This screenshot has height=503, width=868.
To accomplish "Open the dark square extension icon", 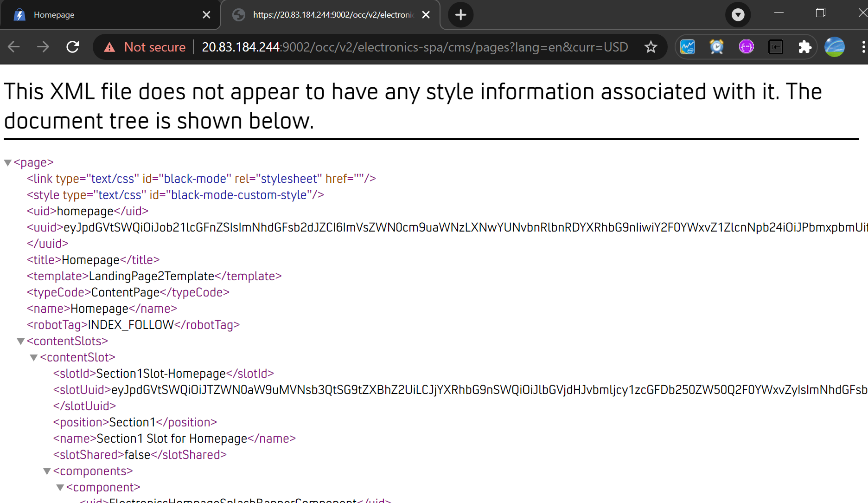I will [x=776, y=47].
